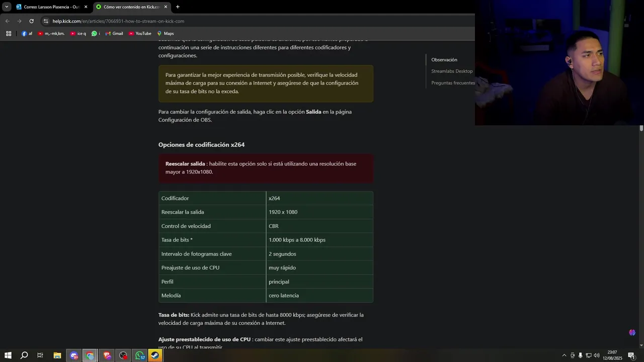Open the volume control tray icon

tap(596, 355)
